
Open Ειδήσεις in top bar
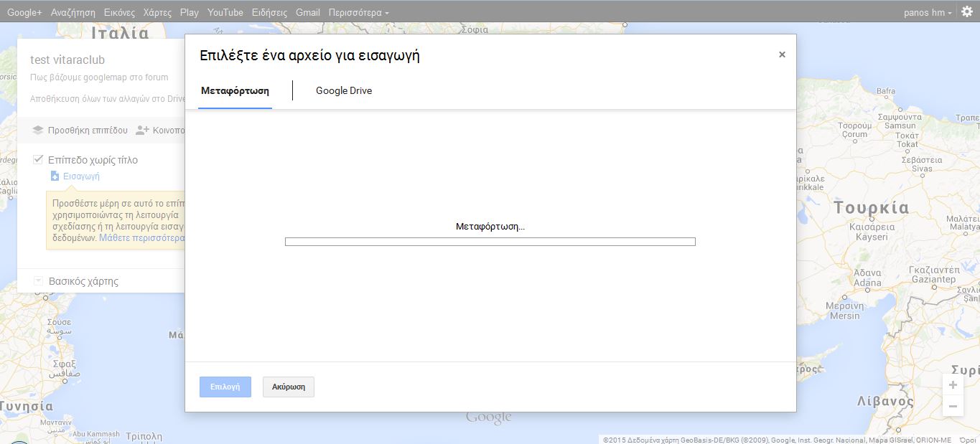coord(269,13)
